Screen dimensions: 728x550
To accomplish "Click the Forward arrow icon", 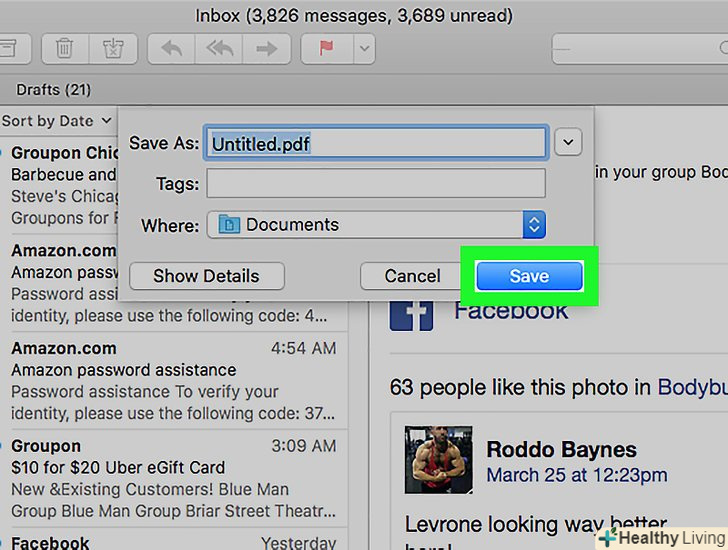I will click(266, 48).
